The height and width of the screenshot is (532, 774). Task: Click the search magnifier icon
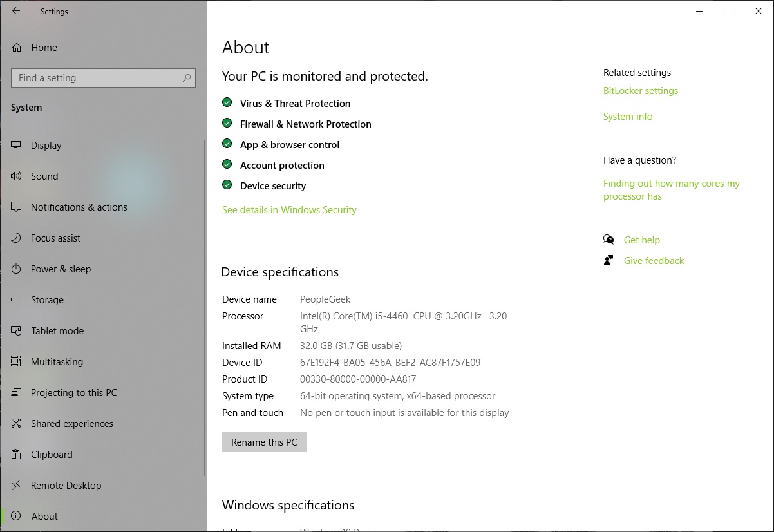pos(187,78)
